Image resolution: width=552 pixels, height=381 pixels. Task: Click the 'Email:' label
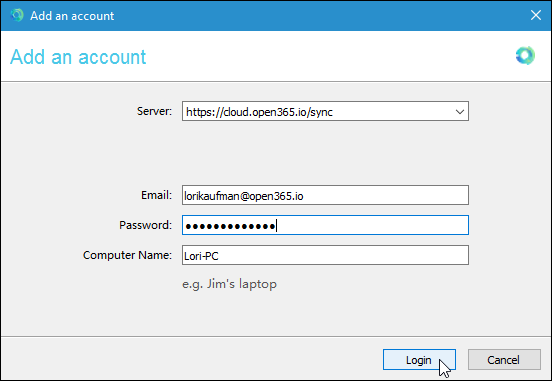pyautogui.click(x=156, y=195)
